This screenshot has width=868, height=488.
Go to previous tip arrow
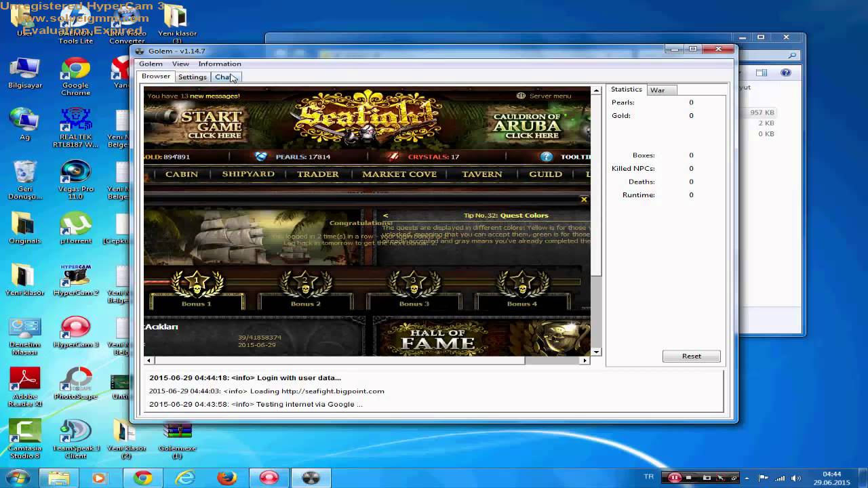[x=385, y=216]
